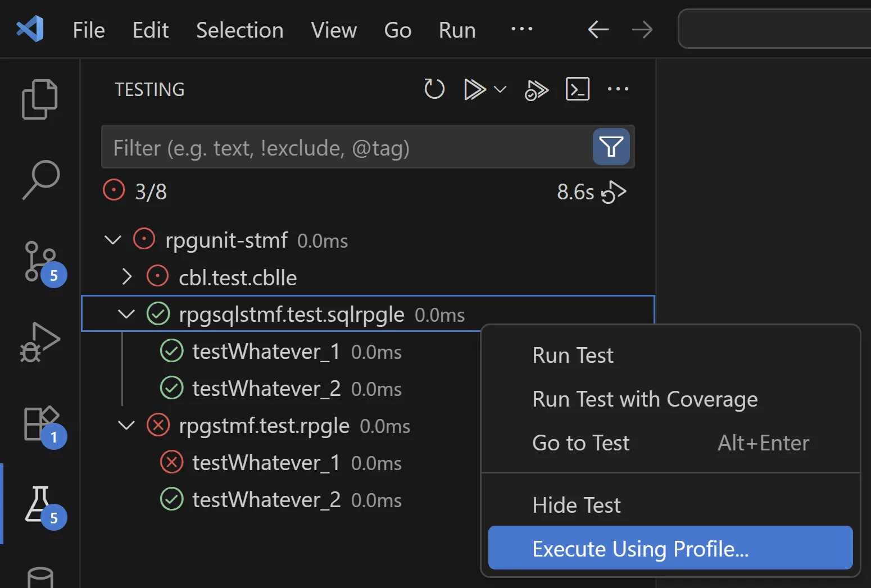Open Source Control view with 5 badge
871x588 pixels.
[40, 262]
